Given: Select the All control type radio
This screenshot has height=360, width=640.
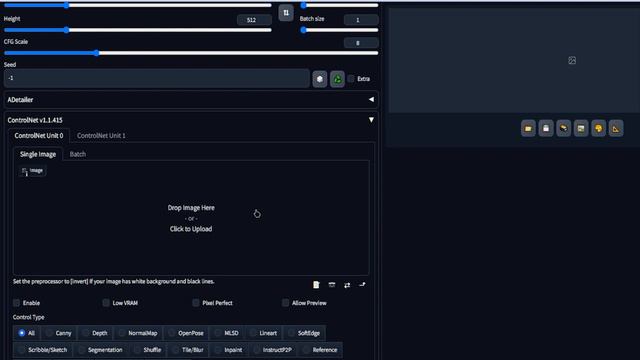Looking at the screenshot, I should pos(27,333).
